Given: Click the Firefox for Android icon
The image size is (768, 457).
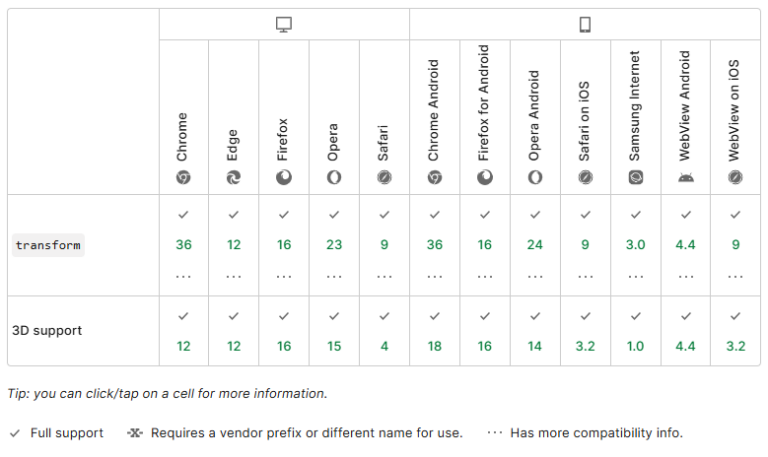Looking at the screenshot, I should click(x=485, y=177).
